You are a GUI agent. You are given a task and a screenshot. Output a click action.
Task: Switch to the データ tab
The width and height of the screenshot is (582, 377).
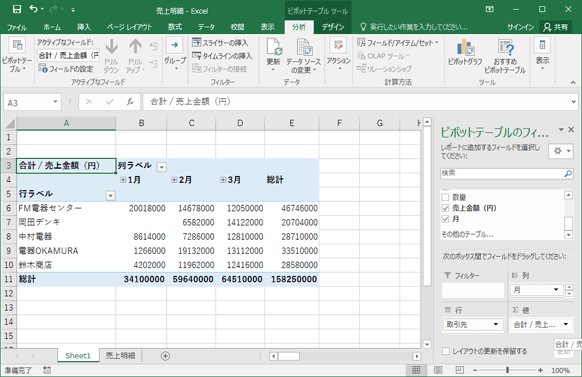[x=206, y=27]
